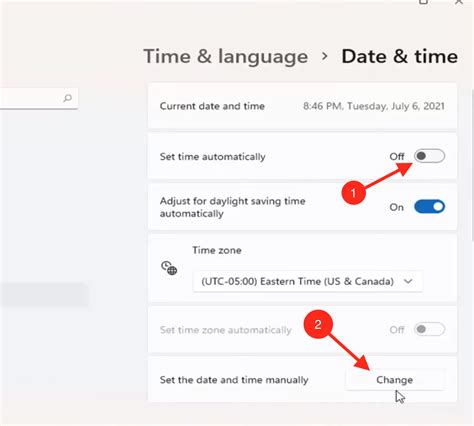This screenshot has height=426, width=474.
Task: Open the Time zone dropdown
Action: click(x=307, y=281)
